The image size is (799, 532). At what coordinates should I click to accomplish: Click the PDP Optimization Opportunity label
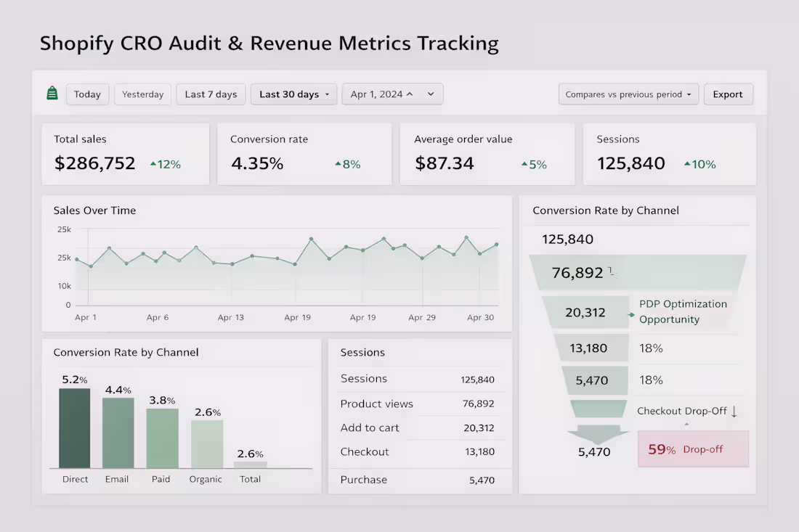click(x=683, y=311)
